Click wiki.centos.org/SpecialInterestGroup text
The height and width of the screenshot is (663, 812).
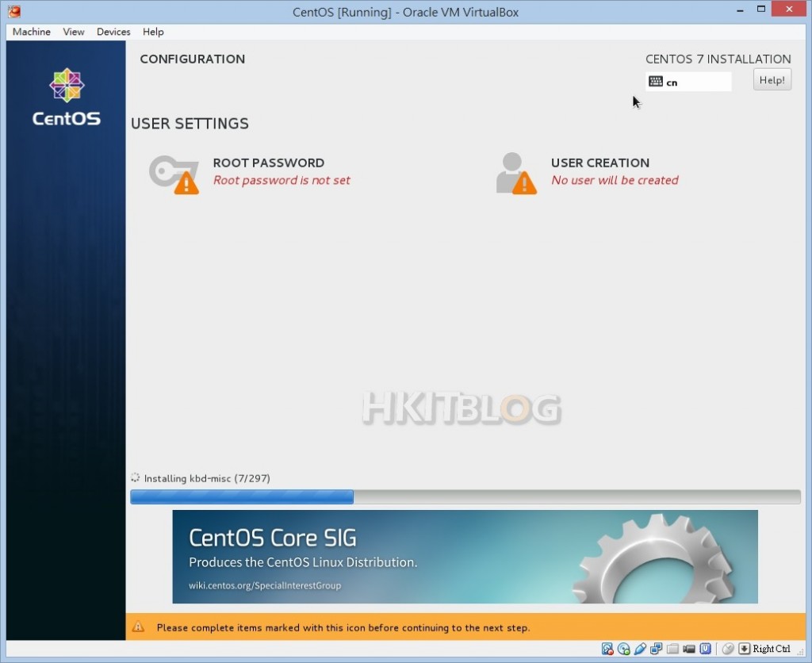tap(265, 585)
